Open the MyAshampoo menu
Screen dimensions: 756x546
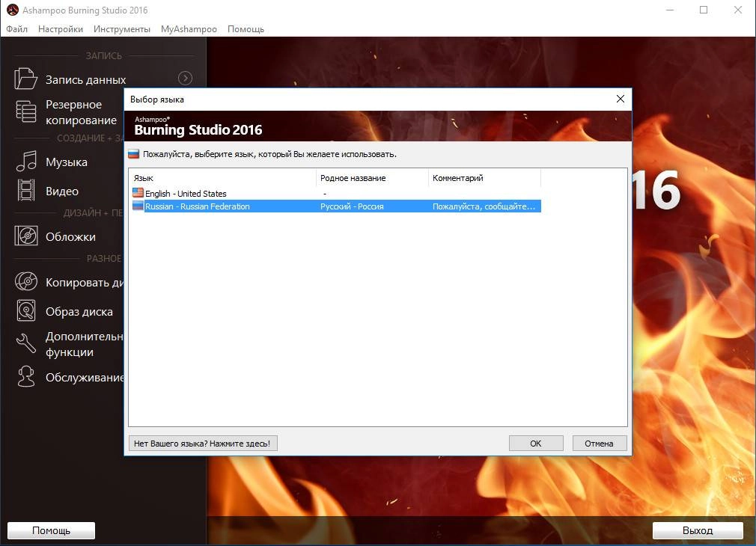click(x=189, y=29)
